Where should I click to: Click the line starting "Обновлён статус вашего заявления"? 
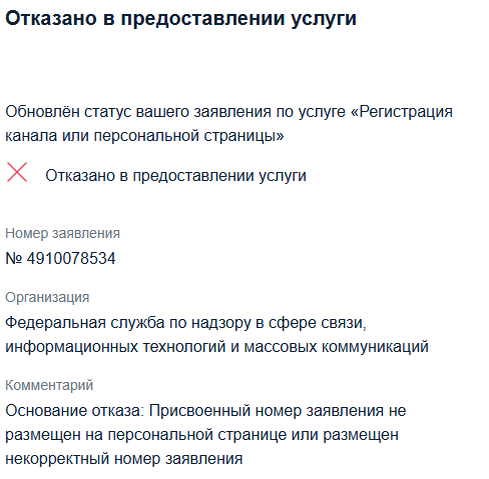click(x=229, y=112)
